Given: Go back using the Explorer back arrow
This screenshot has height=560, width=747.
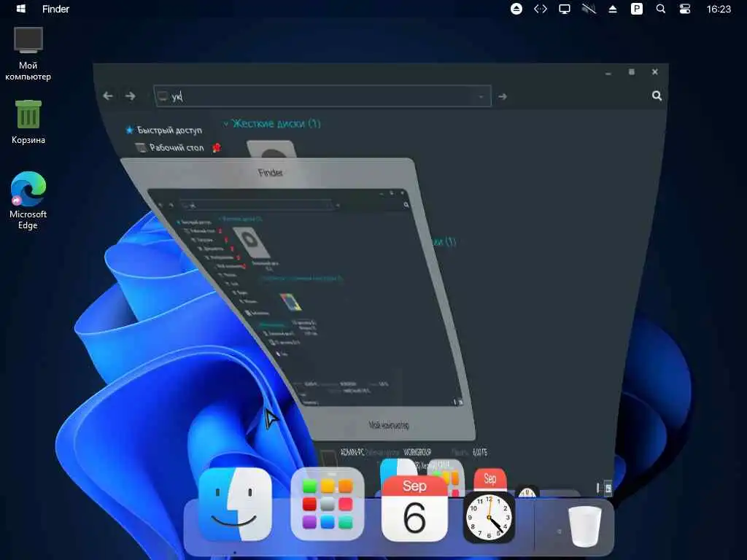Looking at the screenshot, I should pos(108,96).
